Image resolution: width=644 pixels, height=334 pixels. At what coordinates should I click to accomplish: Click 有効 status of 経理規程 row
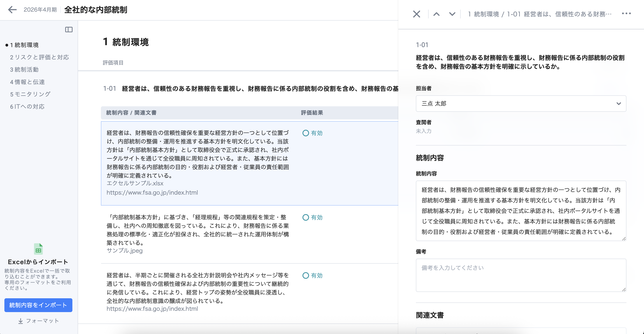(x=313, y=218)
